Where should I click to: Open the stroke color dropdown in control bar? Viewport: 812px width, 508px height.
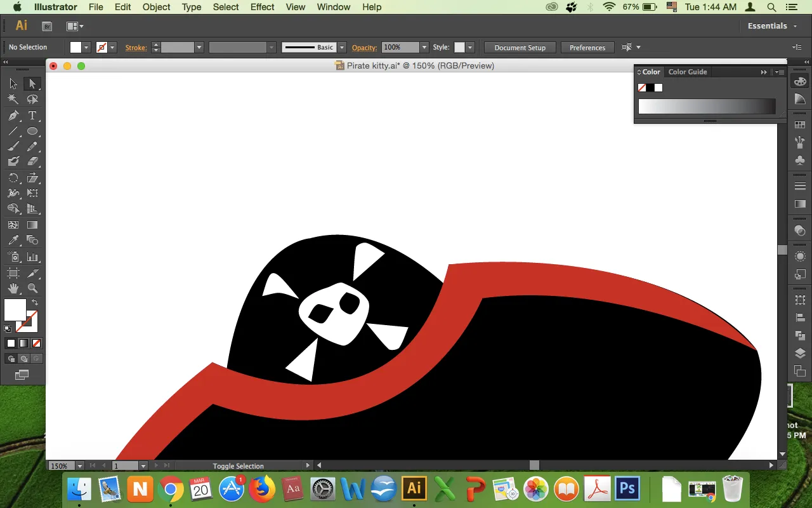tap(112, 48)
